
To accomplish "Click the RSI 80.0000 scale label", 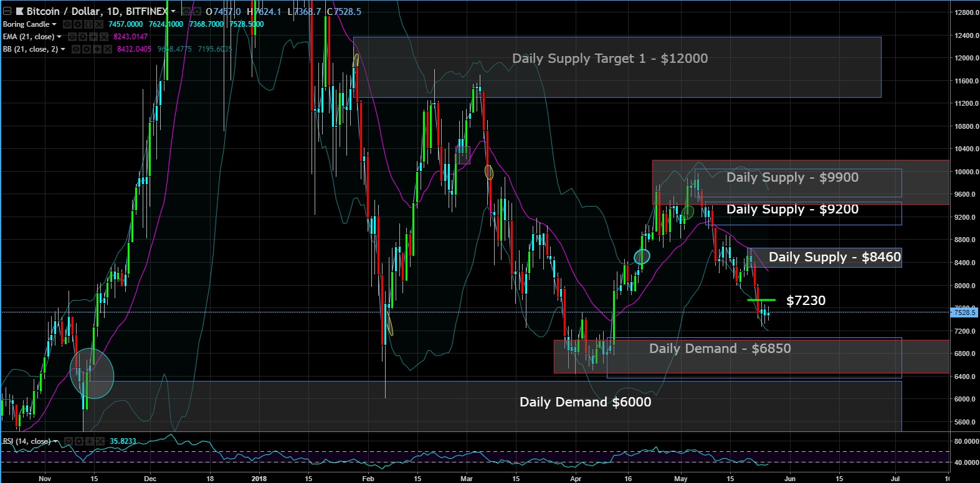I will click(x=966, y=441).
